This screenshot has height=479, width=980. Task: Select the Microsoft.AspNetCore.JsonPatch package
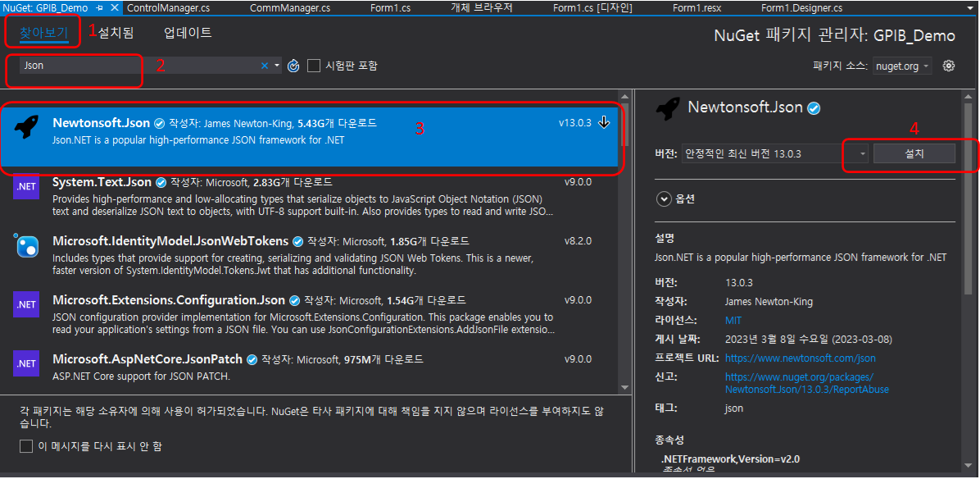310,367
